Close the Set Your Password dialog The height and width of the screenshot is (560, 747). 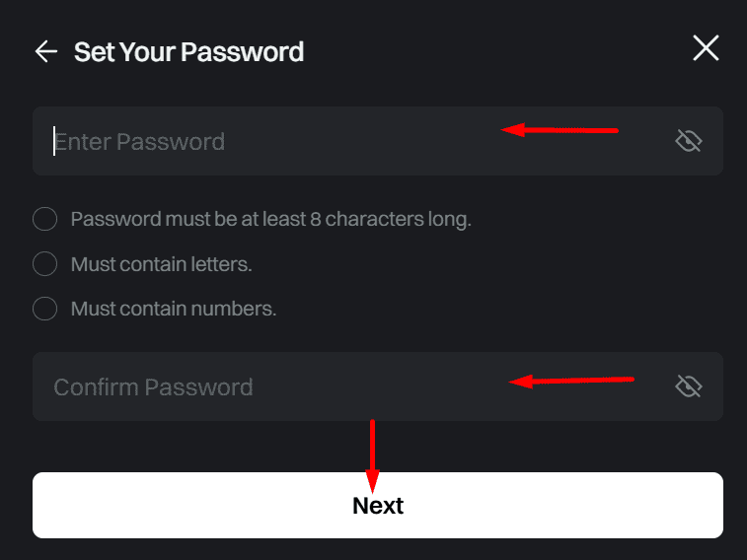tap(706, 47)
